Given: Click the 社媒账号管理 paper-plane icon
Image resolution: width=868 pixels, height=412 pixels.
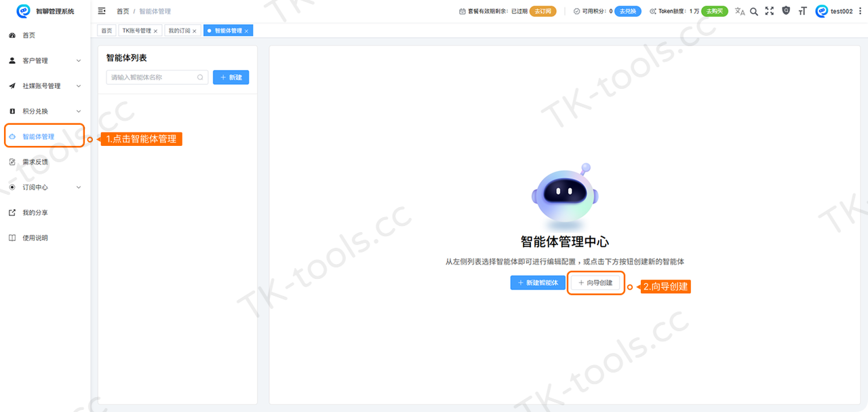Looking at the screenshot, I should (x=12, y=86).
